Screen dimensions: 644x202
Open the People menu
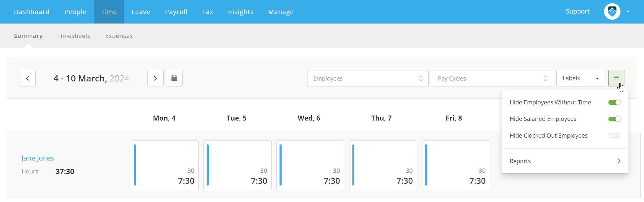[x=75, y=12]
